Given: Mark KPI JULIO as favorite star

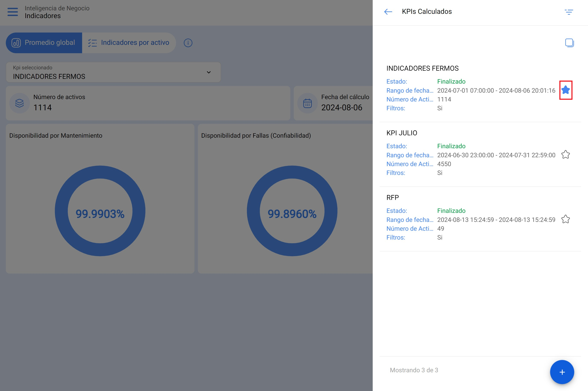Looking at the screenshot, I should pos(566,155).
